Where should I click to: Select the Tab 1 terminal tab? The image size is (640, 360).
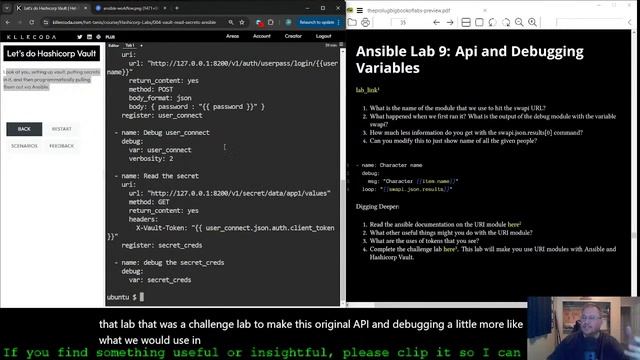coord(130,45)
